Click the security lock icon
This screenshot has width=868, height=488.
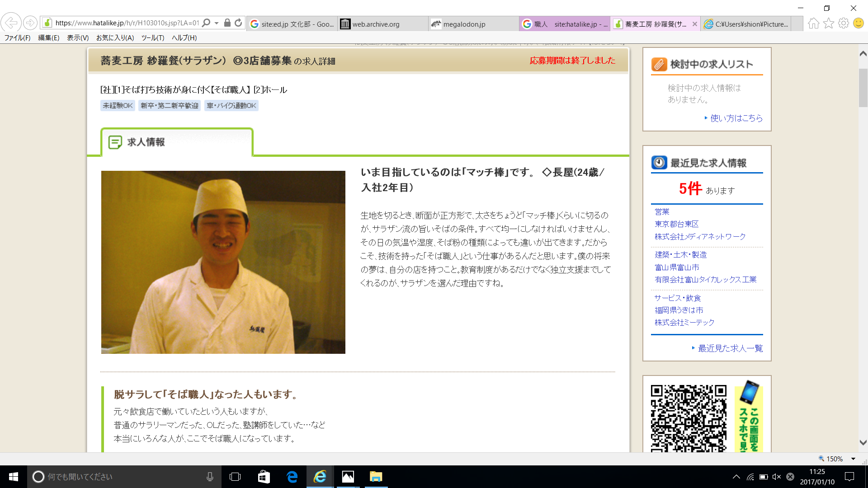(x=227, y=23)
